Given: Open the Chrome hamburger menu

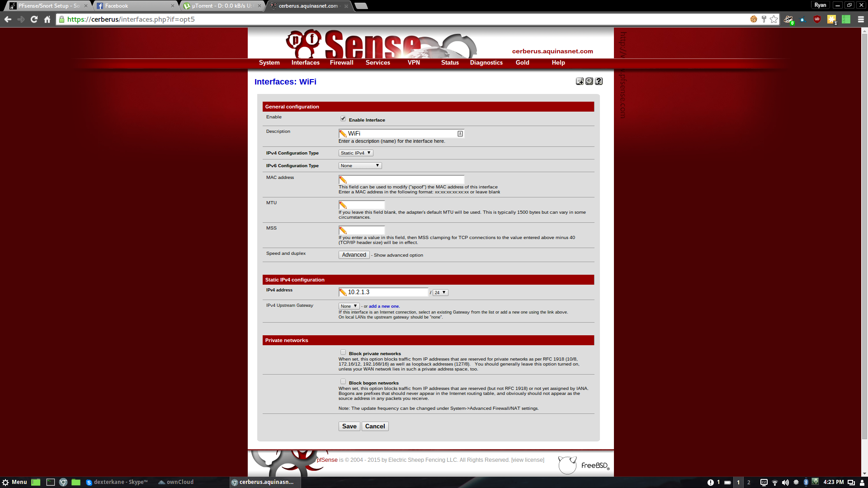Looking at the screenshot, I should [x=861, y=19].
